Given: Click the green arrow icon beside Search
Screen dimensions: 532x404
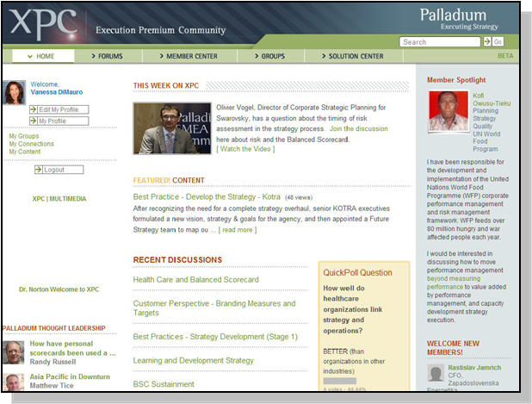Looking at the screenshot, I should [487, 41].
